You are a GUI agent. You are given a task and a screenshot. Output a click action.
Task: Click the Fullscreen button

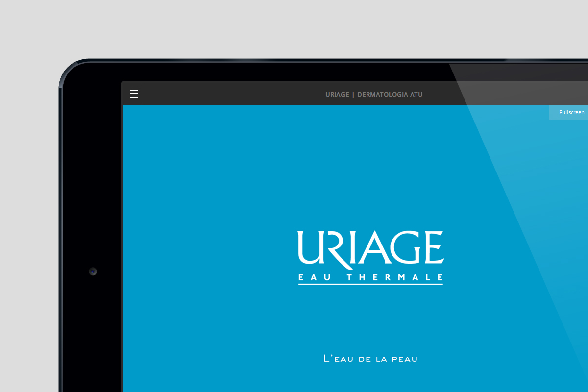(x=571, y=112)
